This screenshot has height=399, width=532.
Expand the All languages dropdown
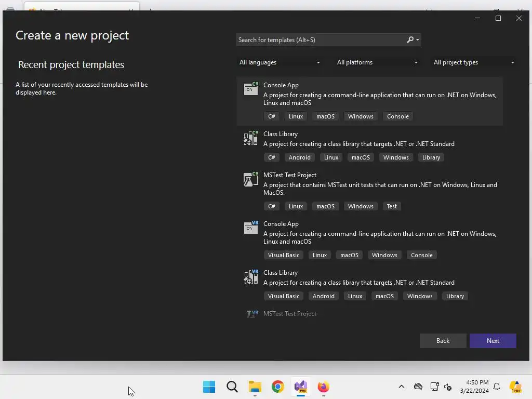(x=280, y=62)
